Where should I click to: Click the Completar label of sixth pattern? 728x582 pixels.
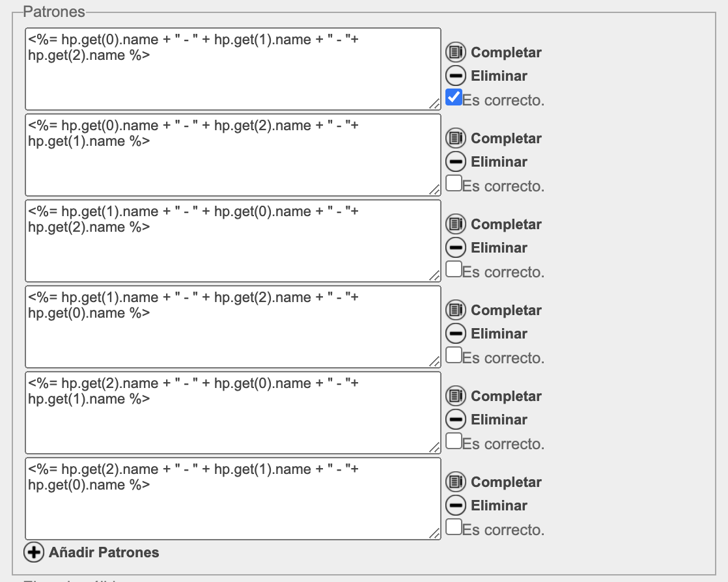point(506,482)
